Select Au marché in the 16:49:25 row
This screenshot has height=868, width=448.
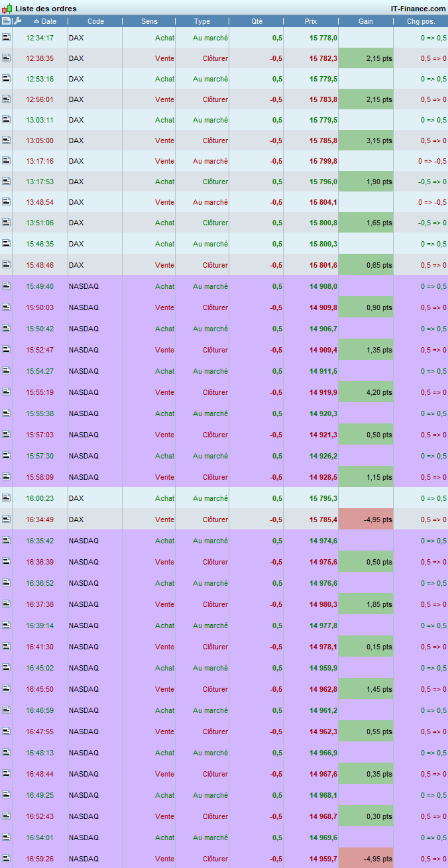tap(210, 795)
